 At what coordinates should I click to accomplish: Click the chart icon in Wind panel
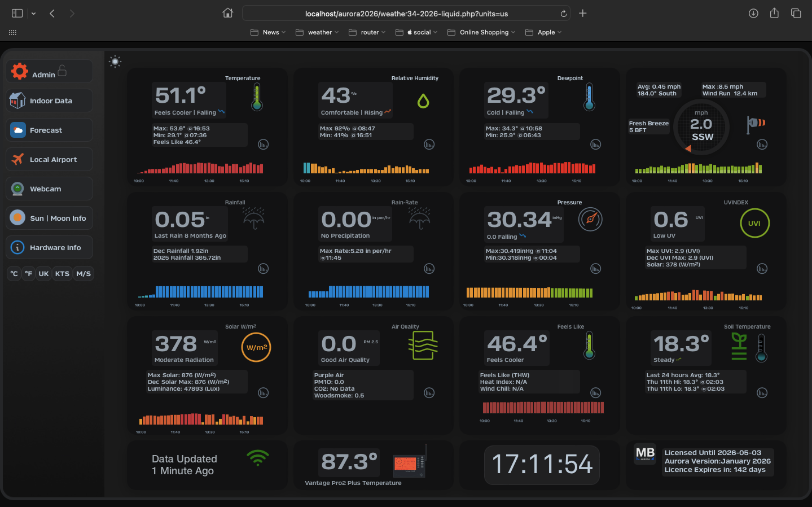tap(762, 145)
